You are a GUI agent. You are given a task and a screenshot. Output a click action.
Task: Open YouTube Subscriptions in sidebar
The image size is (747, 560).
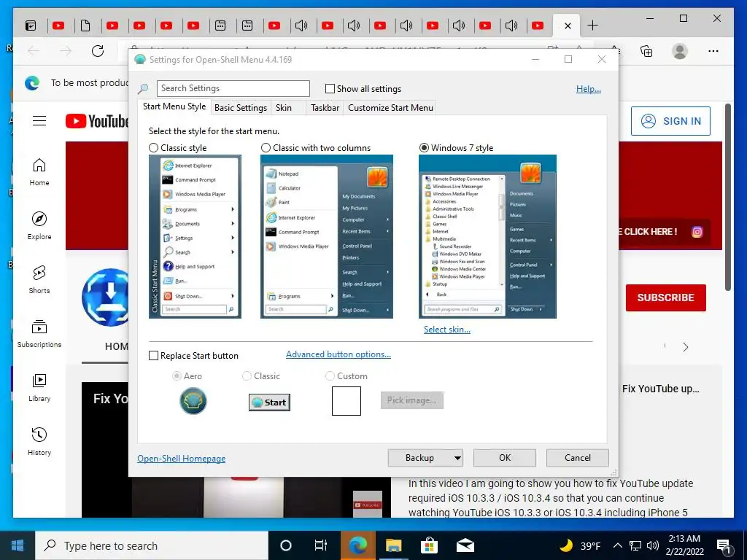click(39, 334)
